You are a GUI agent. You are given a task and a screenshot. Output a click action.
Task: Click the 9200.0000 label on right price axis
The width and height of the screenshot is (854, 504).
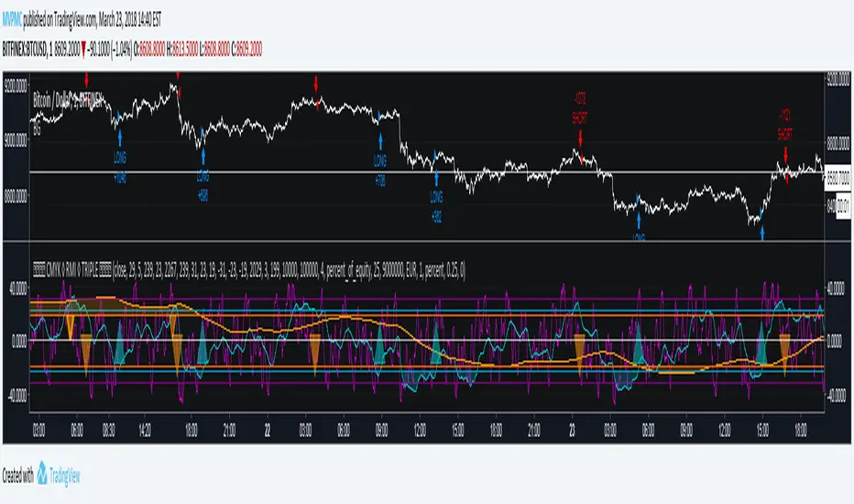point(838,80)
